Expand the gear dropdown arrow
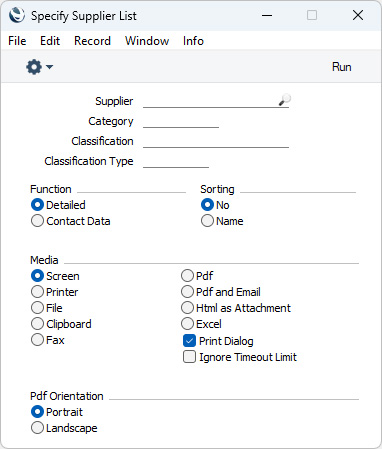This screenshot has height=449, width=382. coord(49,67)
